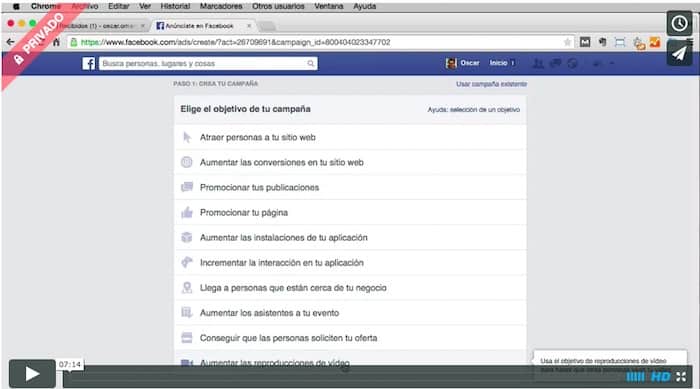Pick Llega a personas cerca de tu negocio
Screen dimensions: 700x389
(350, 288)
